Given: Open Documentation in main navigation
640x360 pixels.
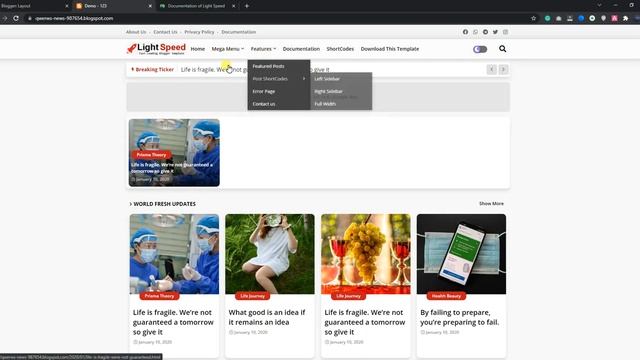Looking at the screenshot, I should (x=301, y=49).
